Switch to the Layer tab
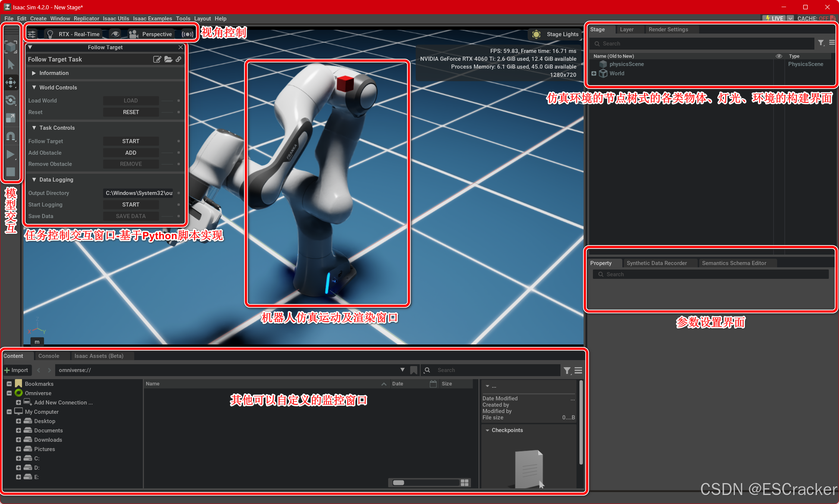The height and width of the screenshot is (504, 839). click(x=626, y=29)
